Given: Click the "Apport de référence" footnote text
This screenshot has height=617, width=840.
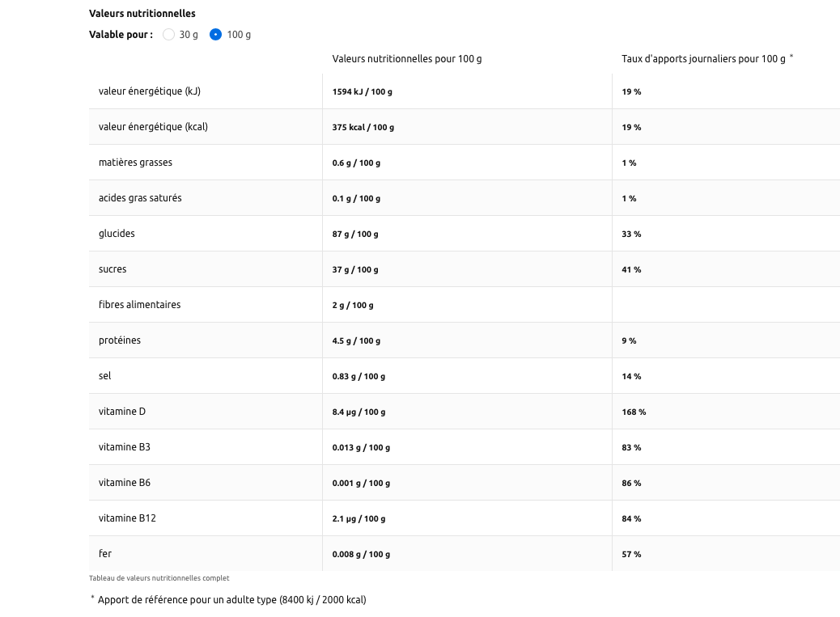Looking at the screenshot, I should 231,600.
